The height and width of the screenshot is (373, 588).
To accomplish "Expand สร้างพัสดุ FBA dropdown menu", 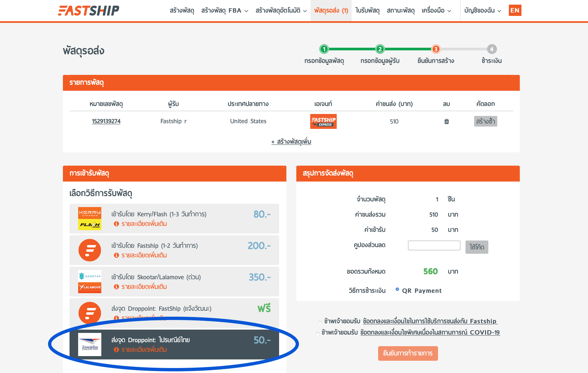I will pos(224,11).
